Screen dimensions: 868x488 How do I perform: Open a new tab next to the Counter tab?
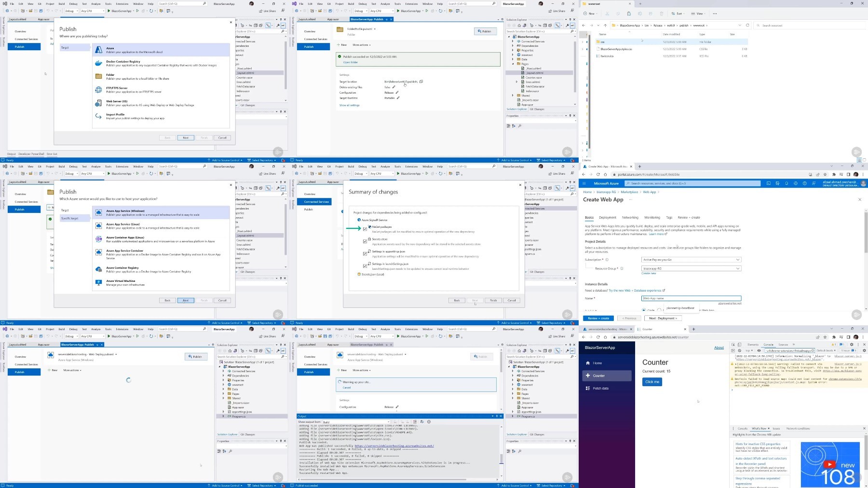coord(693,329)
